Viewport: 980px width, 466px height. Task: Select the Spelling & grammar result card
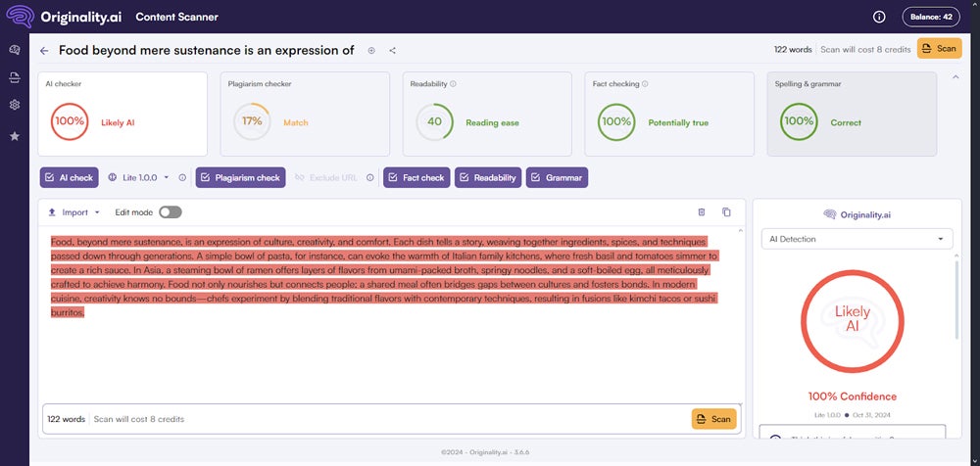pos(852,114)
